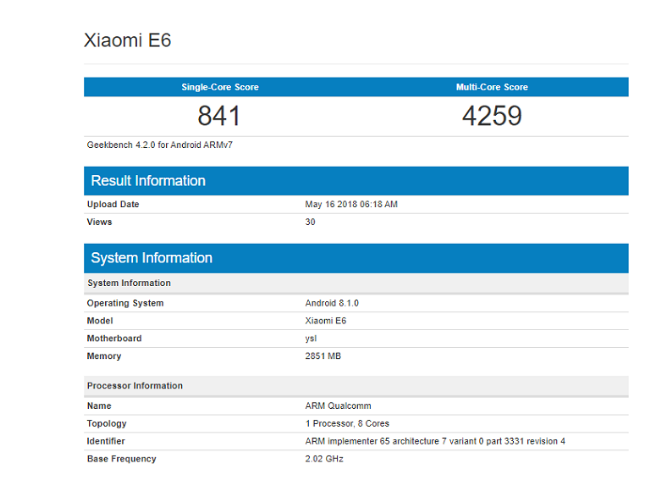
Task: Select the Multi-Core Score header
Action: pos(492,87)
